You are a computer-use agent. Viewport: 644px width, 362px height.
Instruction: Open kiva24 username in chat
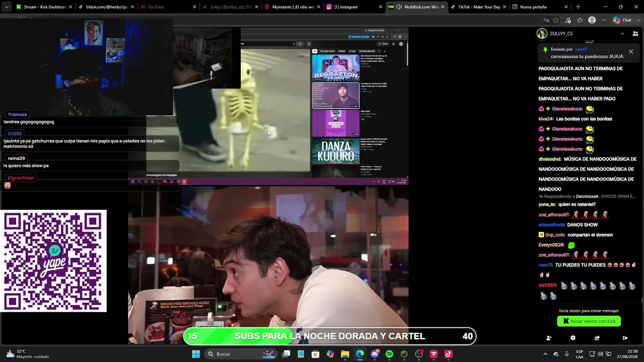(x=546, y=119)
